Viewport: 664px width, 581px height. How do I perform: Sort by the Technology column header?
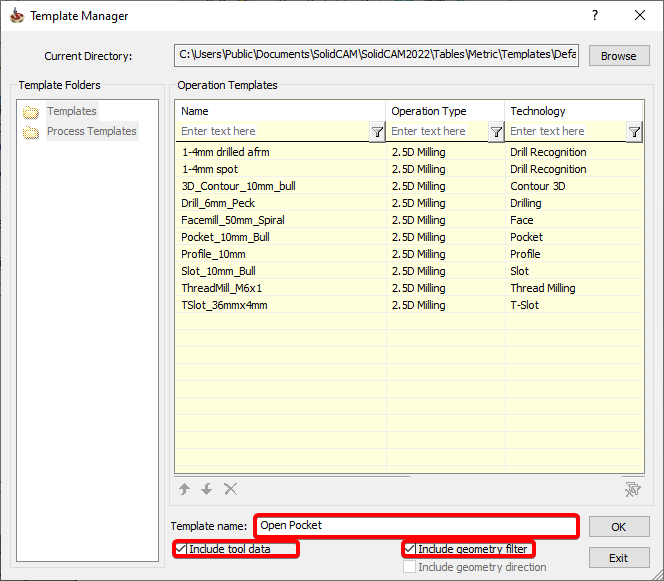(574, 111)
